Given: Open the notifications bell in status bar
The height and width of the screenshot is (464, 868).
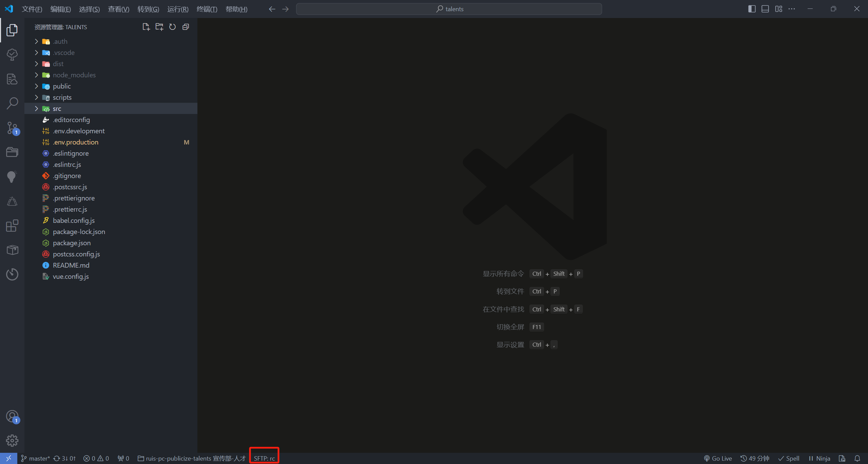Looking at the screenshot, I should [x=857, y=458].
